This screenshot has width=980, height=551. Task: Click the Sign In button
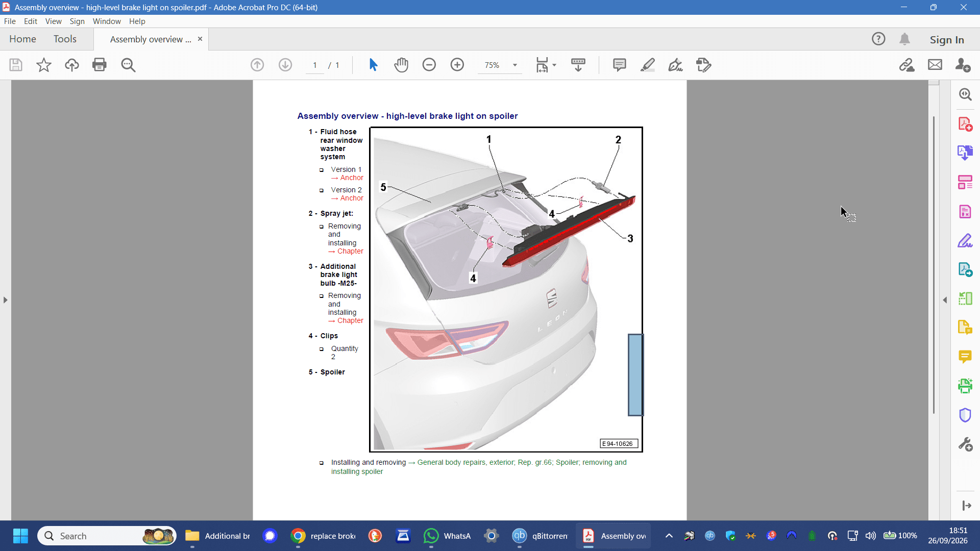click(x=947, y=39)
